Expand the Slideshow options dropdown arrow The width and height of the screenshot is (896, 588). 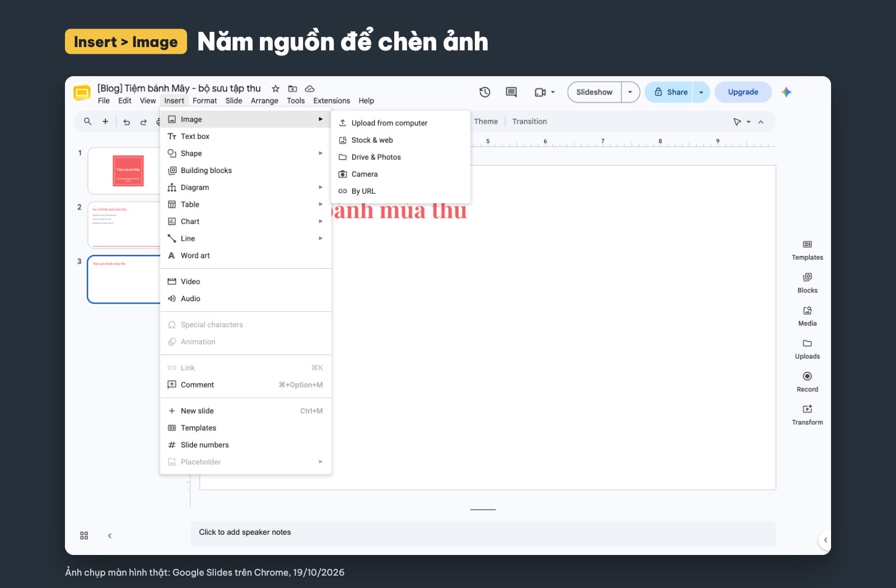point(631,92)
